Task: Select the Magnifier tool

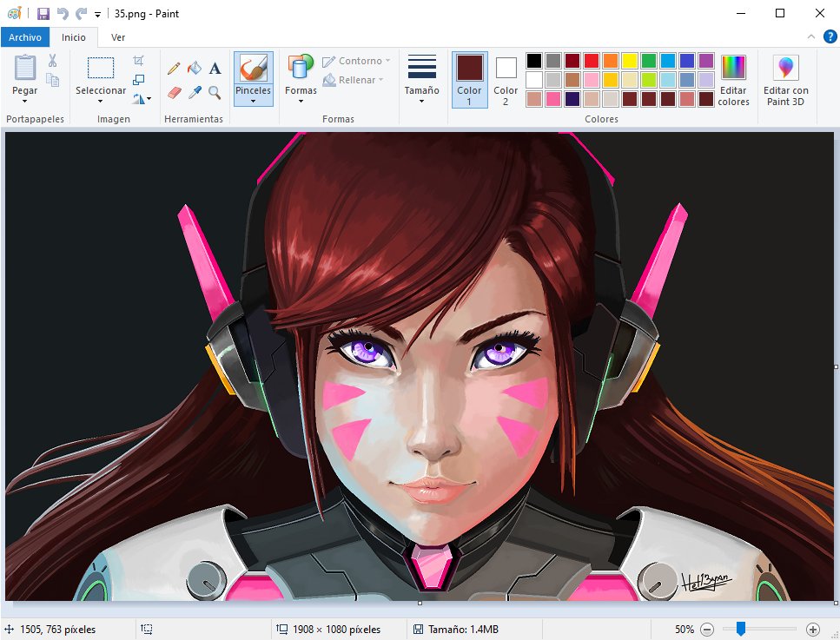Action: 215,93
